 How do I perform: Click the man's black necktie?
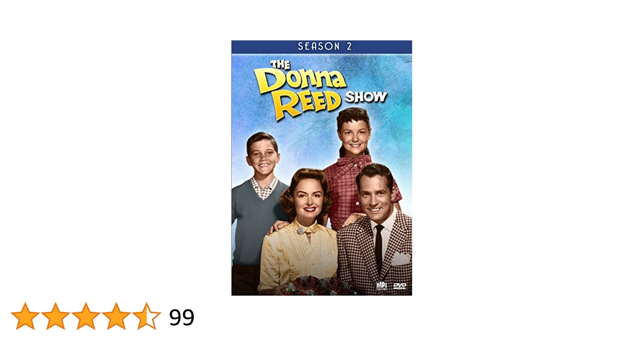379,248
